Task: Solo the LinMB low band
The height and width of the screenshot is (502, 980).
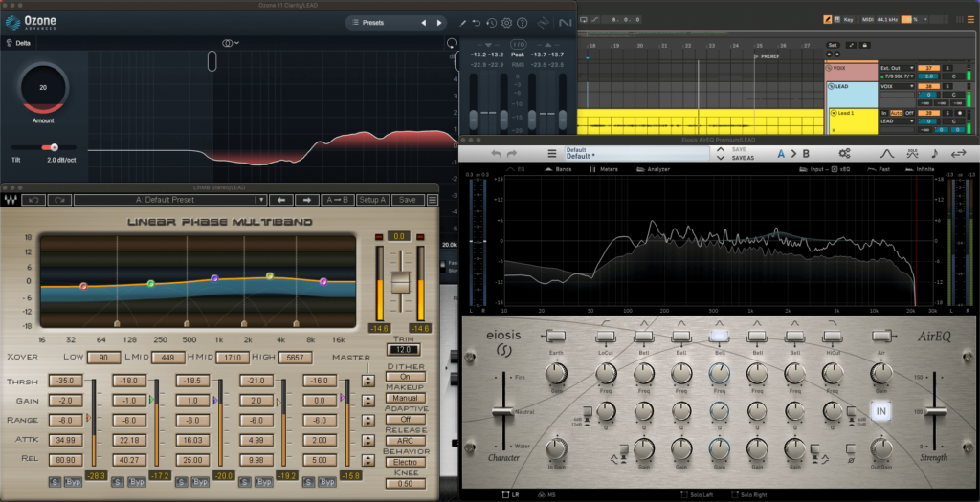Action: pyautogui.click(x=55, y=481)
